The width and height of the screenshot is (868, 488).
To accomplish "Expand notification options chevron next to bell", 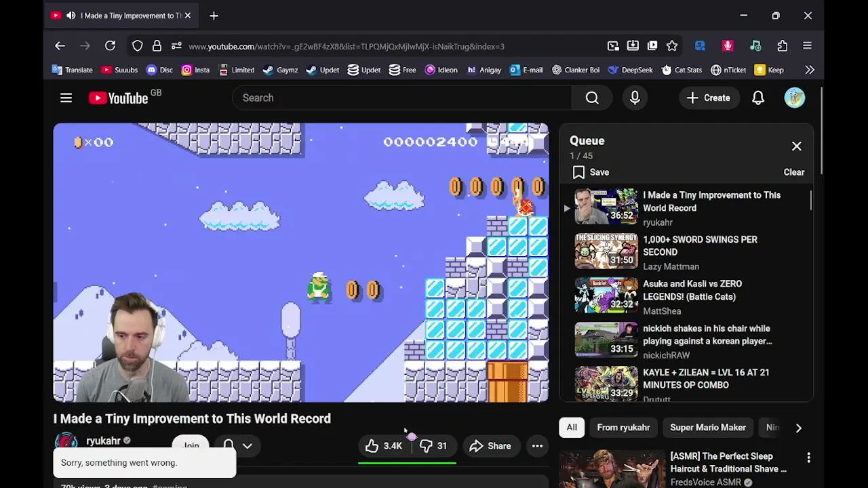I will pyautogui.click(x=248, y=446).
